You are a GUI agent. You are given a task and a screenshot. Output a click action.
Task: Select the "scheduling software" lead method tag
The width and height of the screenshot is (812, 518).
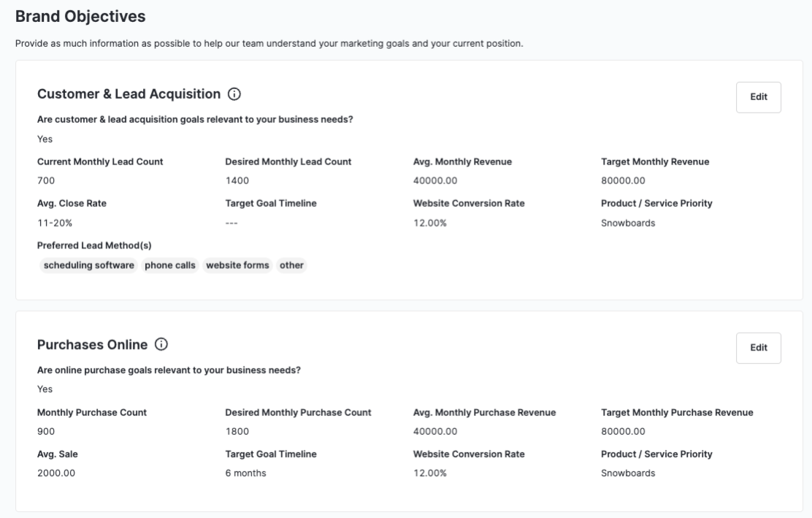point(89,265)
